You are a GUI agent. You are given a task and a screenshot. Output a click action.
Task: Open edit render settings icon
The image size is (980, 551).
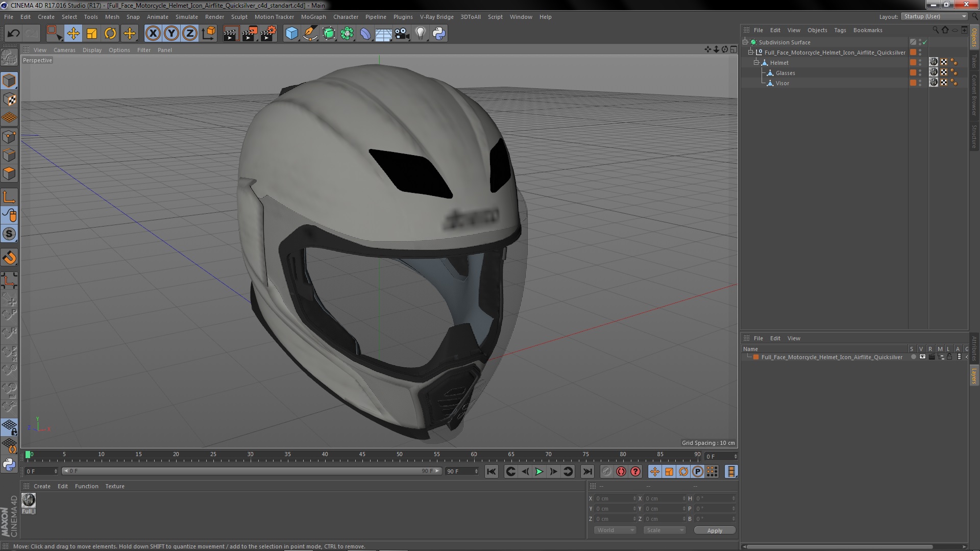268,34
